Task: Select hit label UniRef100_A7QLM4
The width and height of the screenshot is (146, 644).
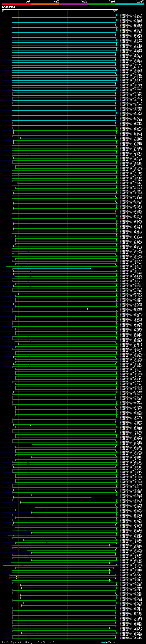Action: pos(131,77)
